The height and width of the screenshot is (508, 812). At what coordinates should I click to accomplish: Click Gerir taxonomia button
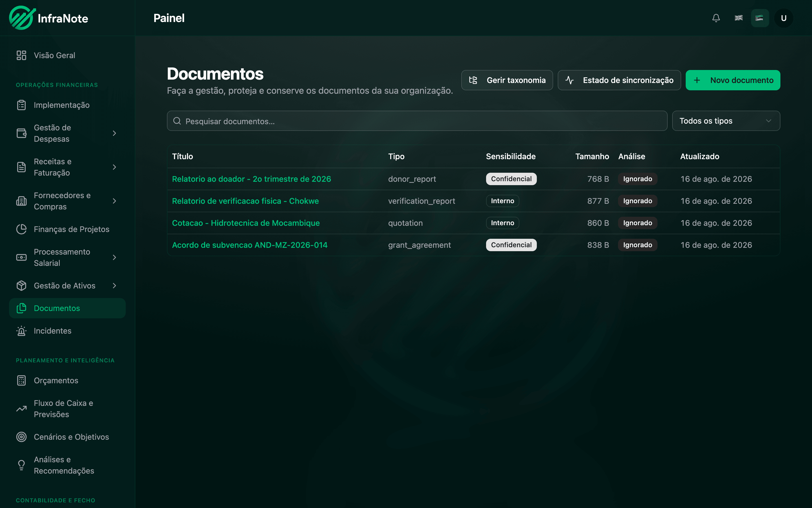click(x=507, y=80)
